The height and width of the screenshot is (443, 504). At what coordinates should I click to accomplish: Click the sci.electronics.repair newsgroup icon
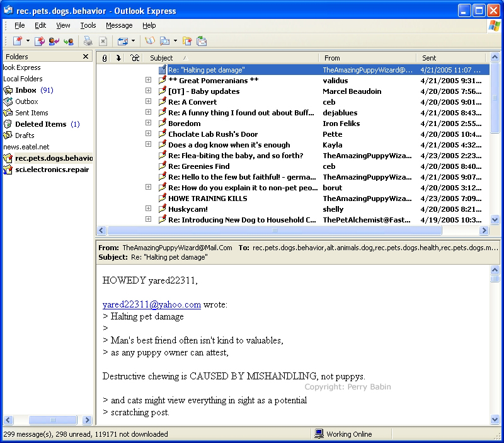point(8,170)
